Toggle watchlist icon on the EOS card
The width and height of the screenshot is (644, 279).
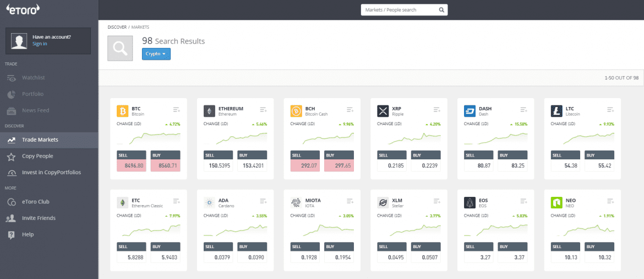point(523,201)
